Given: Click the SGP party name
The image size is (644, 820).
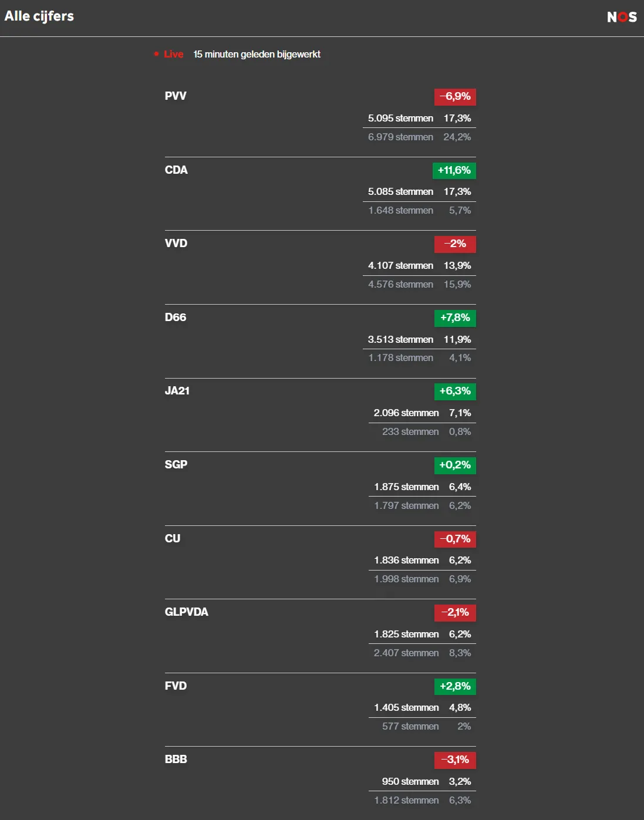Looking at the screenshot, I should pyautogui.click(x=176, y=464).
